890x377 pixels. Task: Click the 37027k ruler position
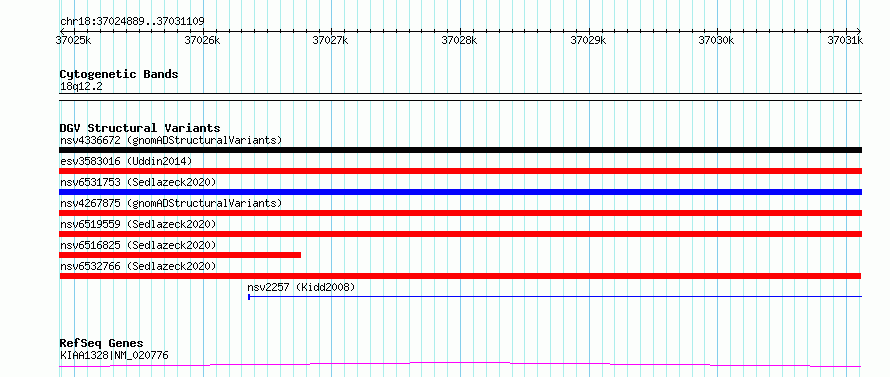pos(331,40)
